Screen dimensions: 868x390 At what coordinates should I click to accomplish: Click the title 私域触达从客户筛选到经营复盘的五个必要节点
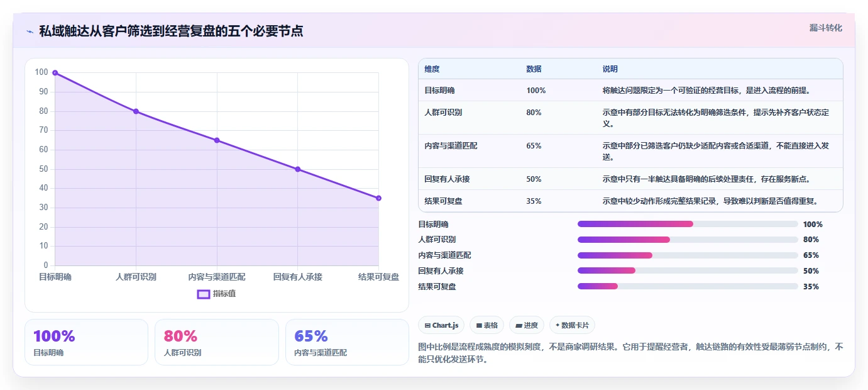pos(171,31)
